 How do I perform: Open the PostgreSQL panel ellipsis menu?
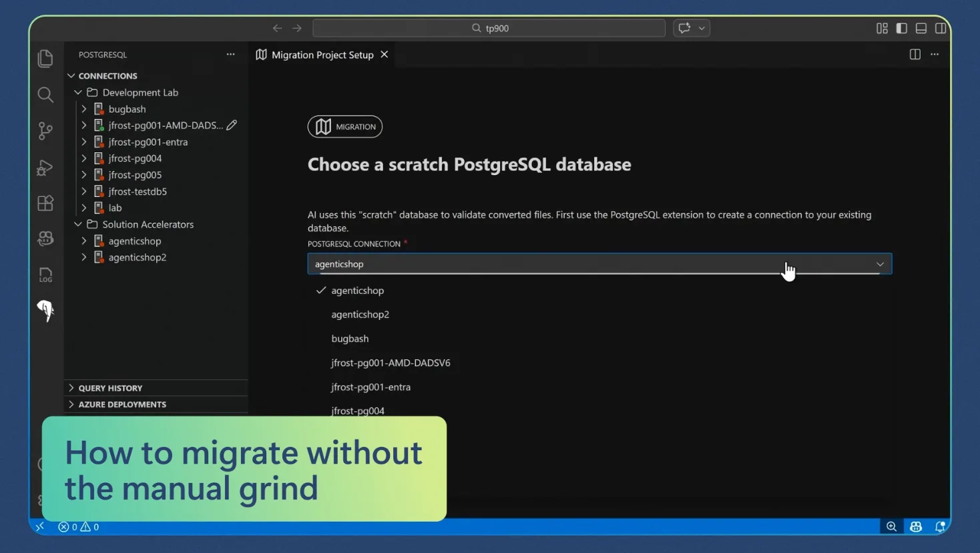[230, 54]
